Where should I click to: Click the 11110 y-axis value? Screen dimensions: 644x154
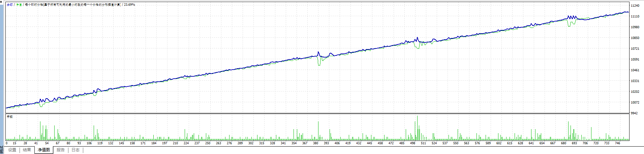[x=635, y=16]
